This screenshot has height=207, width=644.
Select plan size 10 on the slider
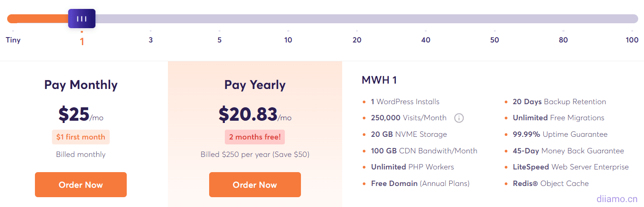click(x=288, y=40)
